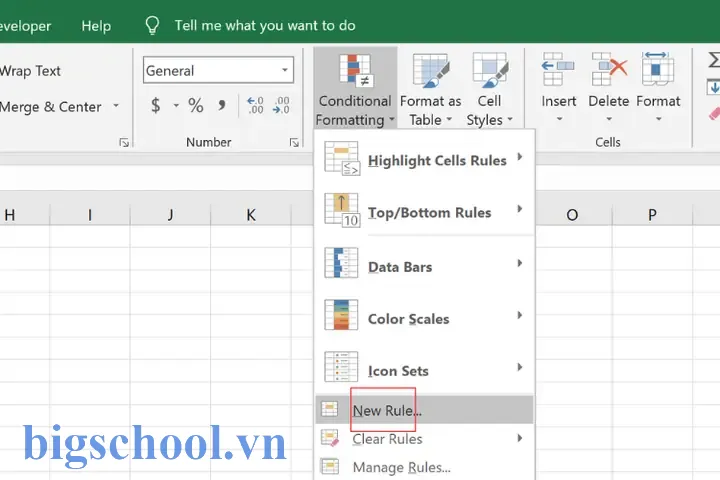Select column P header
The image size is (720, 480).
pyautogui.click(x=652, y=214)
